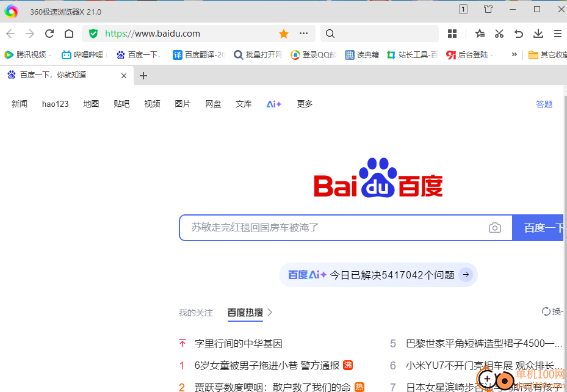
Task: Click the arrow in the Ai+ banner
Action: 466,275
